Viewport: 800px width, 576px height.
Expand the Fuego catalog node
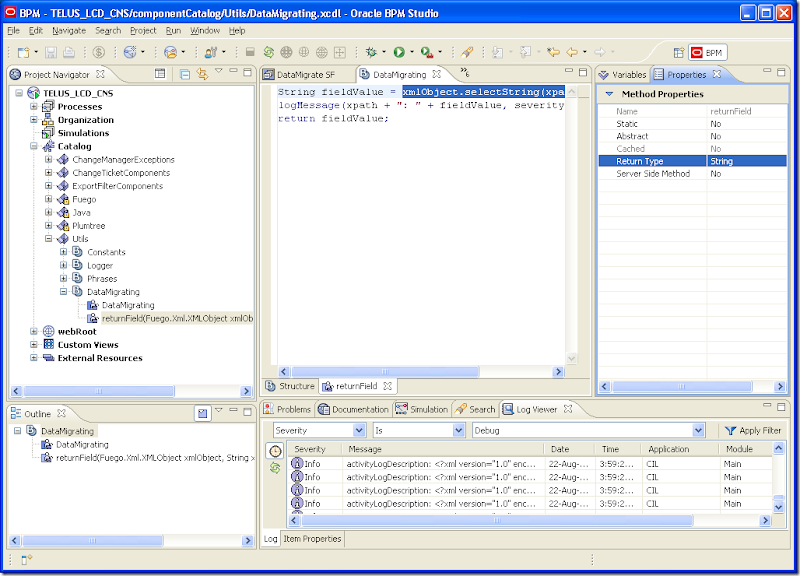(49, 199)
